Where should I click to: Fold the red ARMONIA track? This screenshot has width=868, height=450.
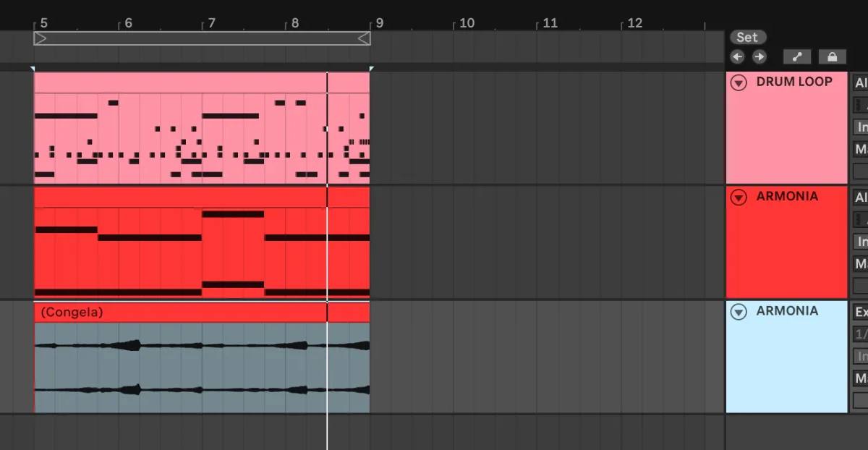(738, 197)
